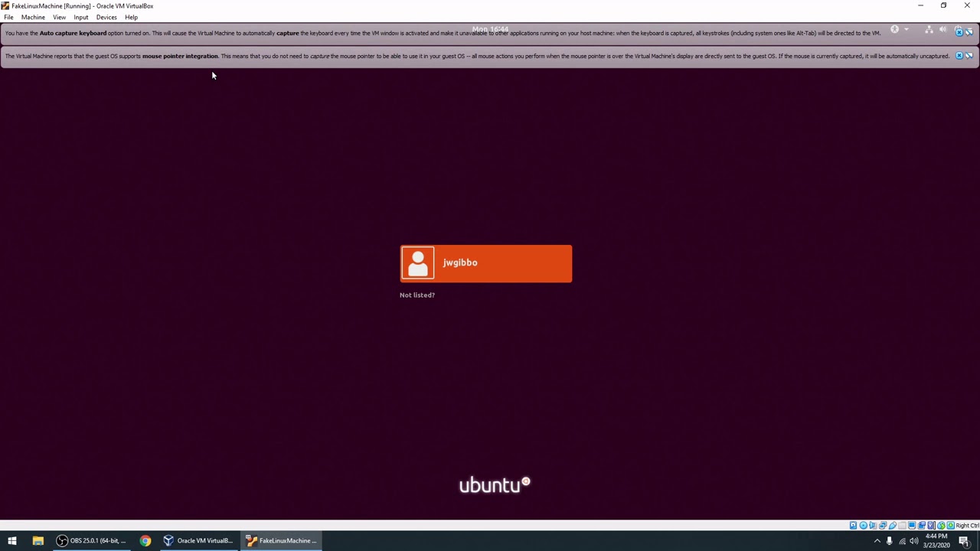The width and height of the screenshot is (980, 551).
Task: Open File Explorer from taskbar
Action: pos(38,540)
